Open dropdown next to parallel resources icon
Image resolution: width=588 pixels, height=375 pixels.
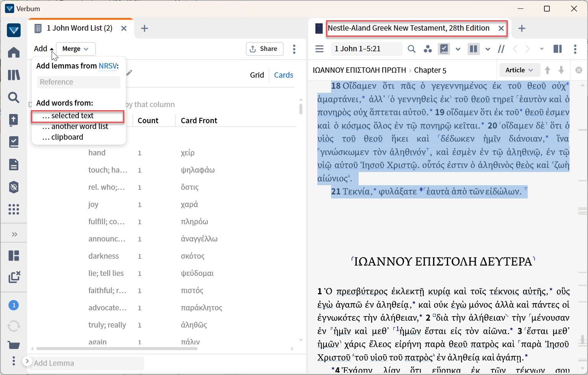[488, 49]
